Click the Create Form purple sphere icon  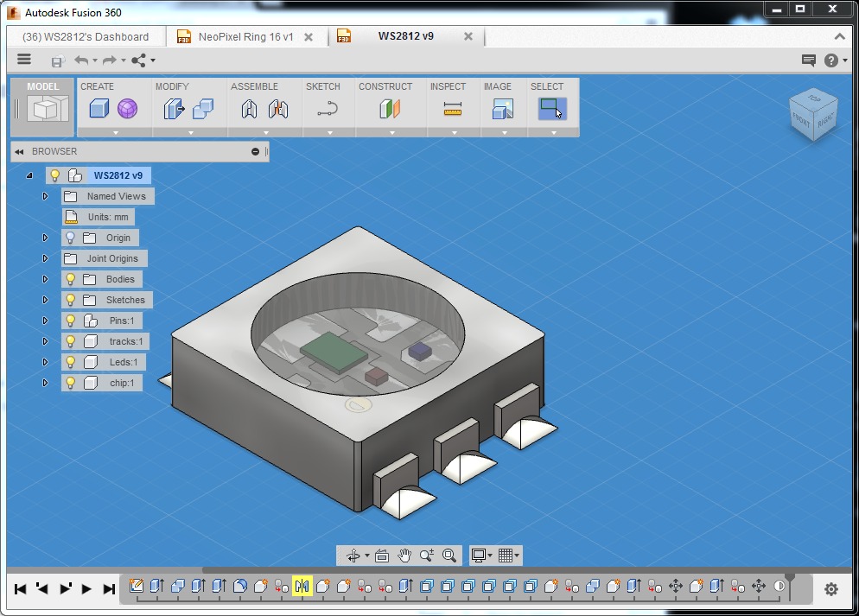click(x=127, y=109)
